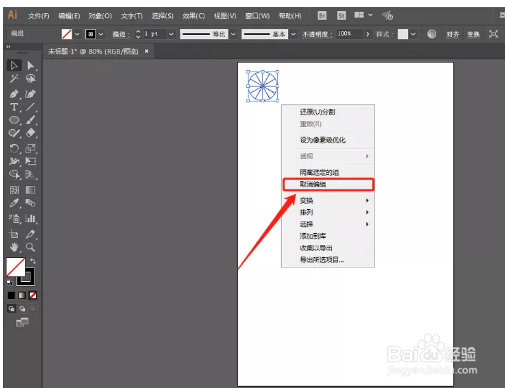Open Adobe Bridge (Br) icon
The width and height of the screenshot is (505, 388).
point(322,16)
